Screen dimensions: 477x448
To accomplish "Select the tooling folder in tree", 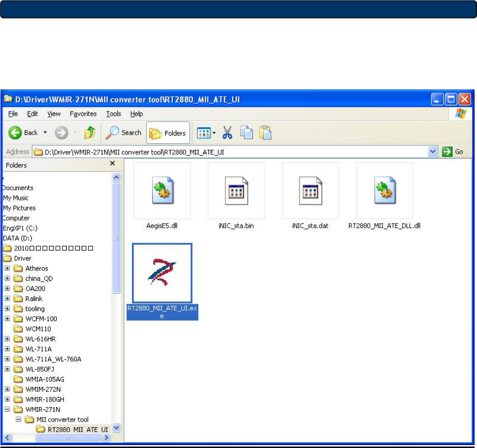I will (x=35, y=309).
